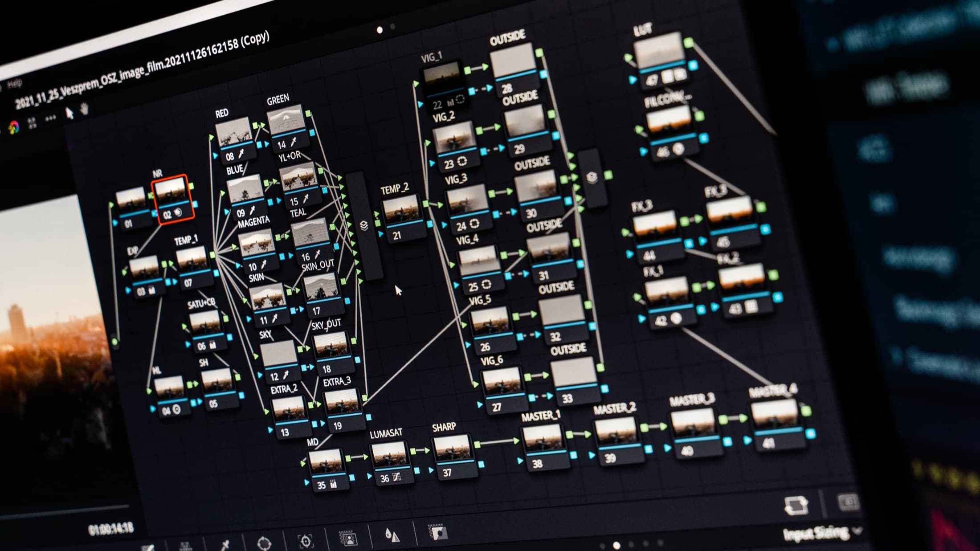980x551 pixels.
Task: Open the Magic Mask palette icon
Action: [x=348, y=538]
